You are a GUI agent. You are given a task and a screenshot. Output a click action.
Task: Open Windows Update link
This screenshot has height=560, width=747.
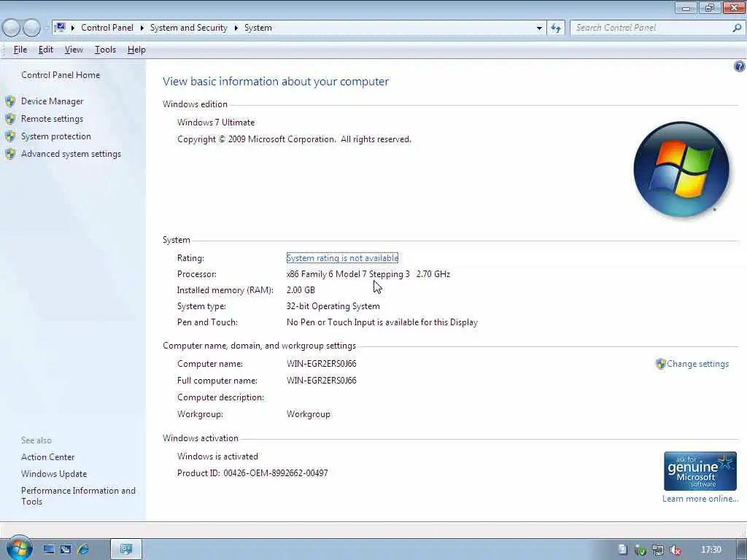pos(54,474)
